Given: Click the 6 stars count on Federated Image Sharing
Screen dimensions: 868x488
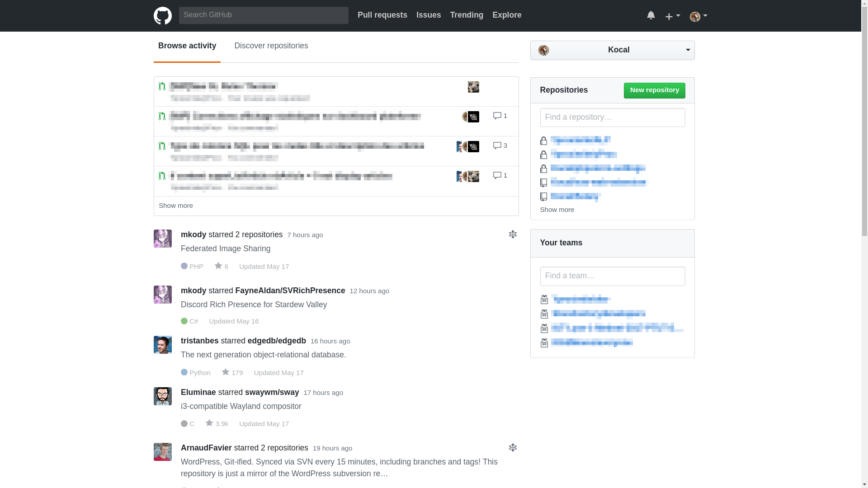Looking at the screenshot, I should click(222, 267).
